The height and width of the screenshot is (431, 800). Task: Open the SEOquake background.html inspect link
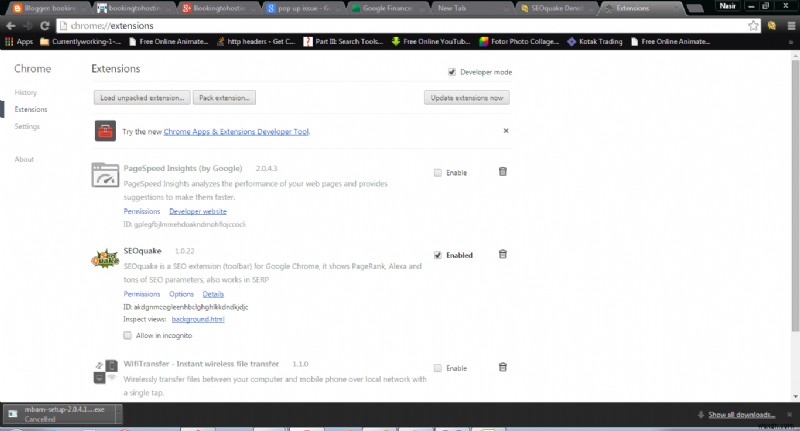(x=198, y=319)
